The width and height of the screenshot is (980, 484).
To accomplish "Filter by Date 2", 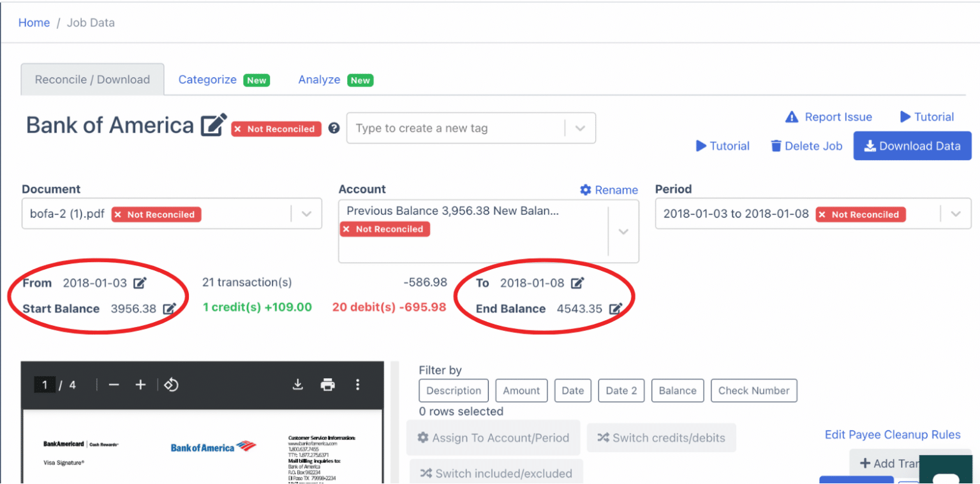I will click(621, 391).
